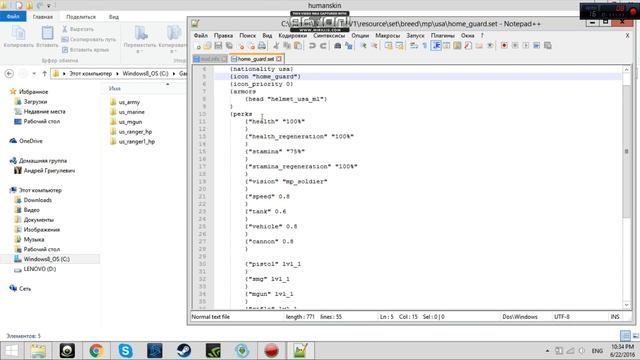Toggle Word Wrap icon in Notepad++ toolbar
640x360 pixels.
tap(414, 46)
